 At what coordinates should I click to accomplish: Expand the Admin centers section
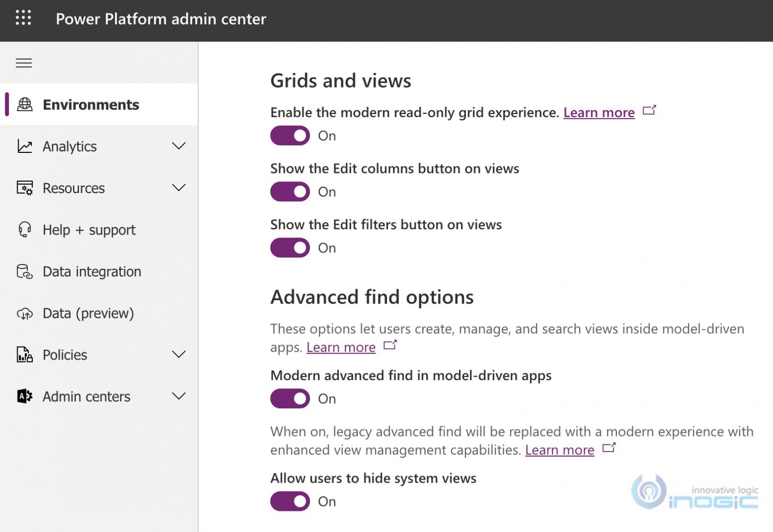pyautogui.click(x=179, y=396)
